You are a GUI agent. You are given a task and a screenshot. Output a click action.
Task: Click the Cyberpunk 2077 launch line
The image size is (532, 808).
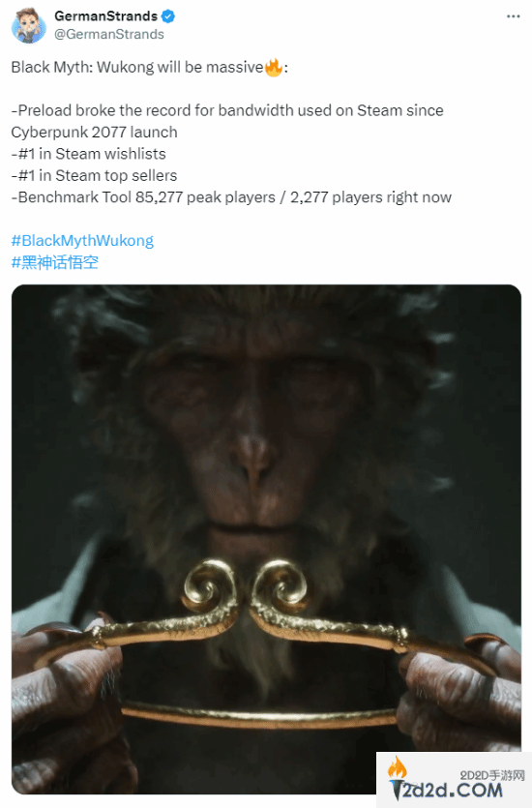pos(94,133)
